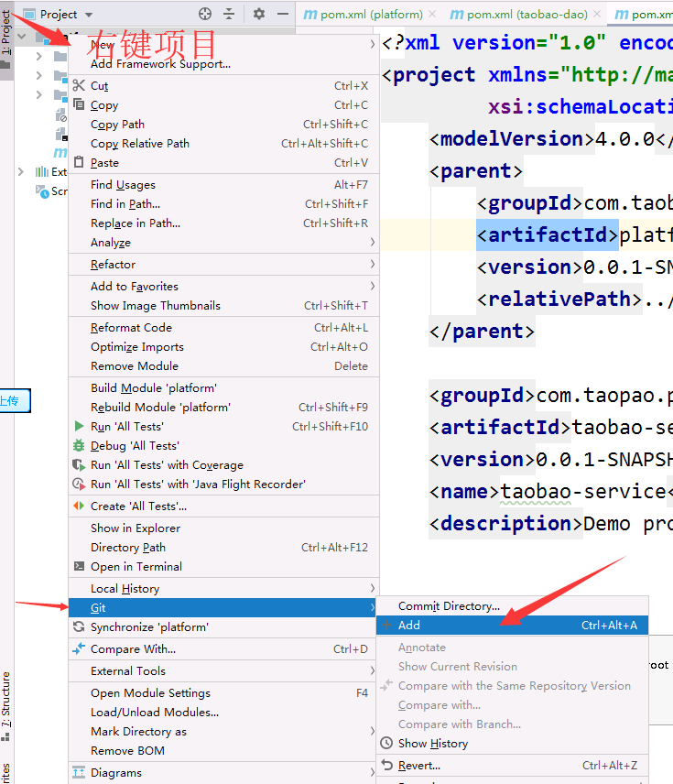Expand the External Libraries tree node

tap(20, 172)
